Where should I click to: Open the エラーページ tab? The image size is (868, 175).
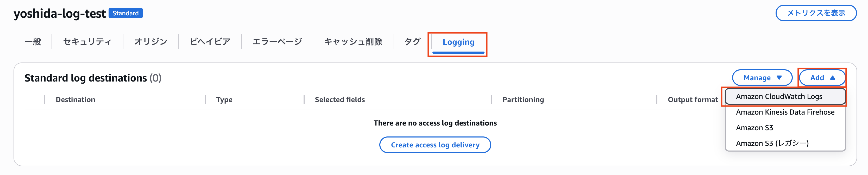[x=277, y=42]
